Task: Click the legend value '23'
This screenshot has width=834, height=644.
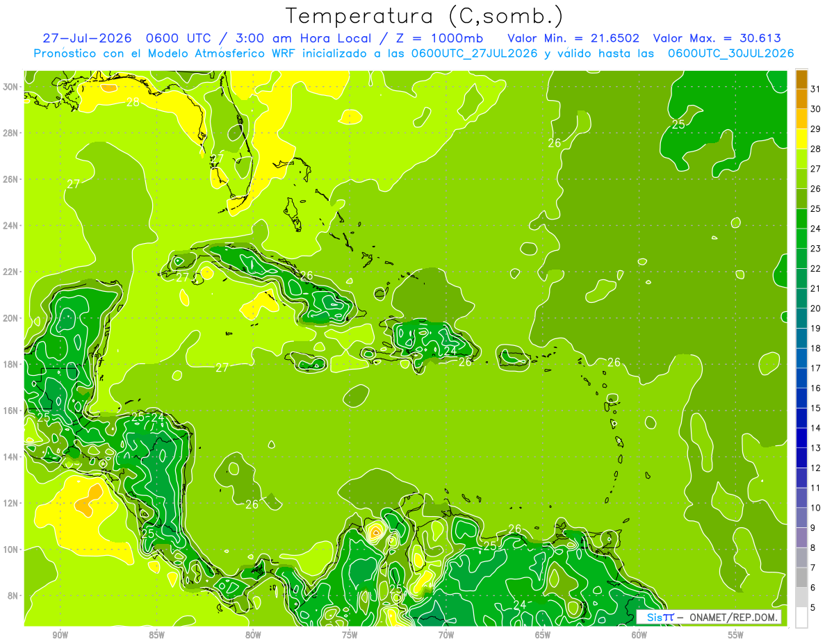Action: coord(816,249)
